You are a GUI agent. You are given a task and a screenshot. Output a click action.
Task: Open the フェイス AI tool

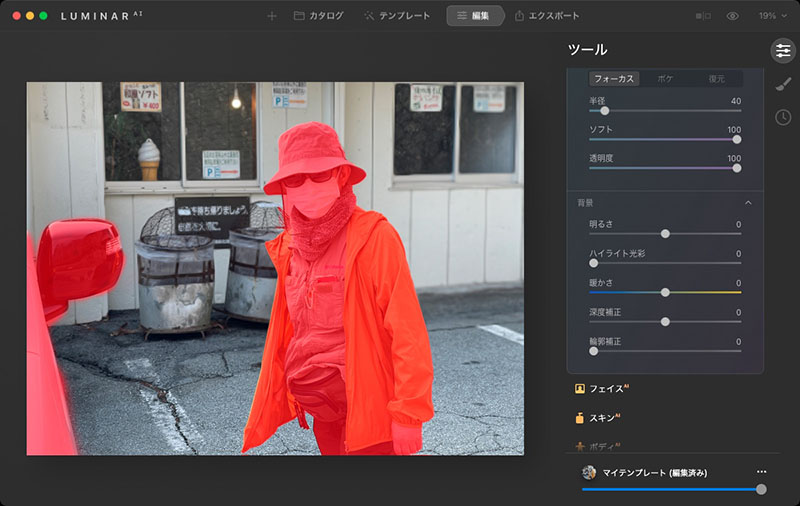tap(602, 389)
